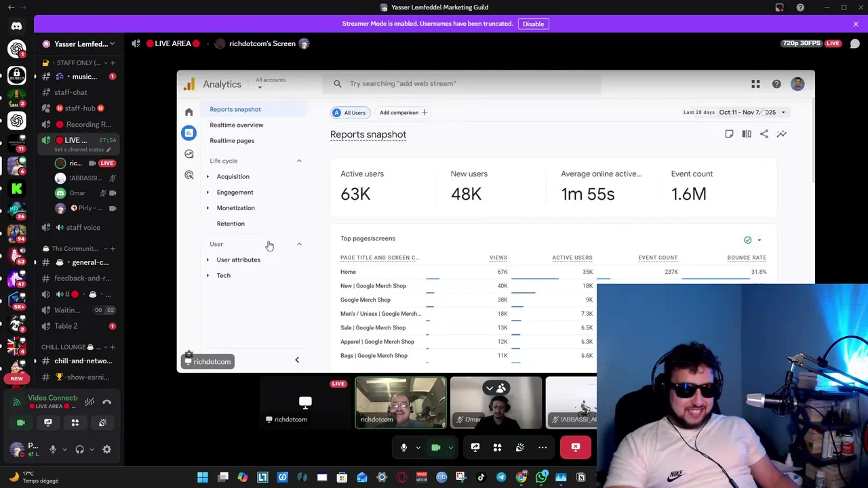Click the All Users segment chip

(349, 113)
